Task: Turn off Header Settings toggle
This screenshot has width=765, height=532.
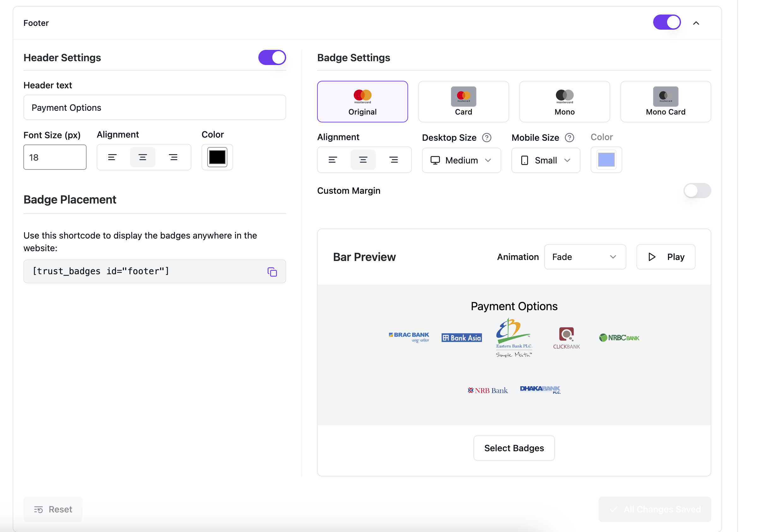Action: click(x=272, y=58)
